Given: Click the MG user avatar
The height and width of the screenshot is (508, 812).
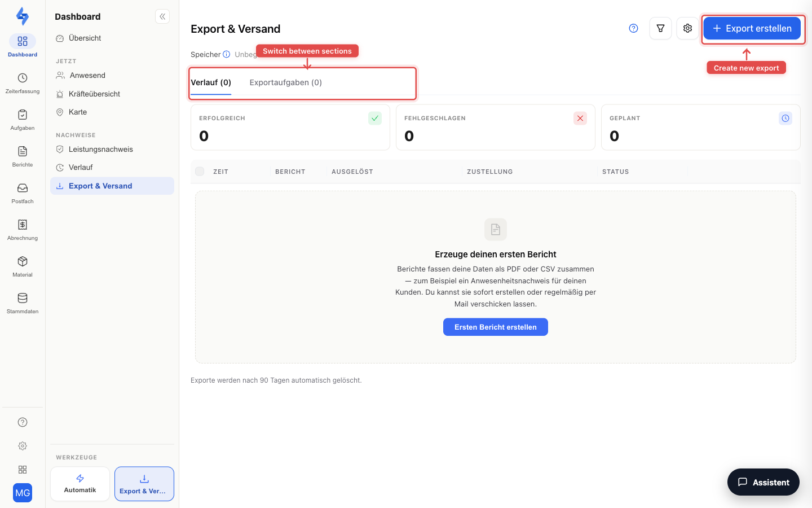Looking at the screenshot, I should point(23,493).
